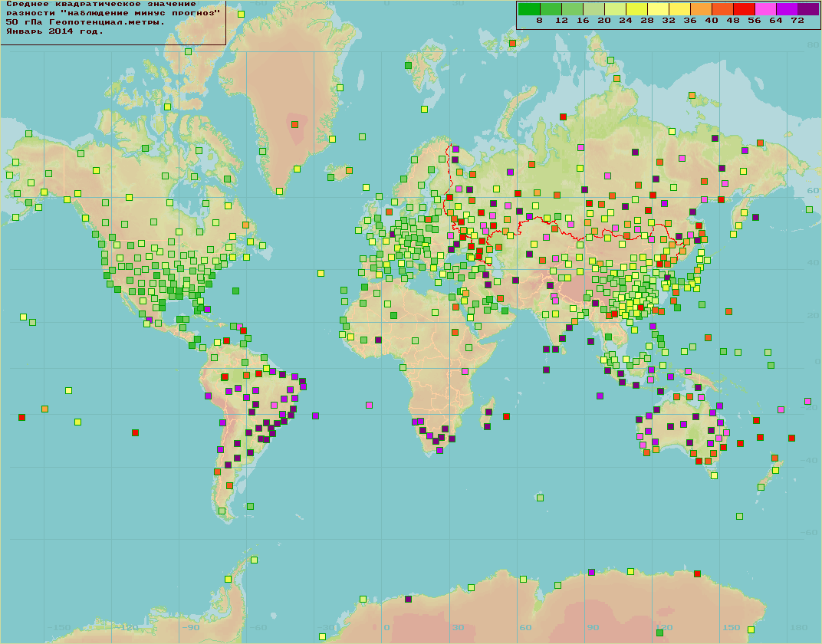Image resolution: width=822 pixels, height=644 pixels.
Task: Select the red station marker on Antarctica's coast near 150° longitude
Action: tap(697, 573)
